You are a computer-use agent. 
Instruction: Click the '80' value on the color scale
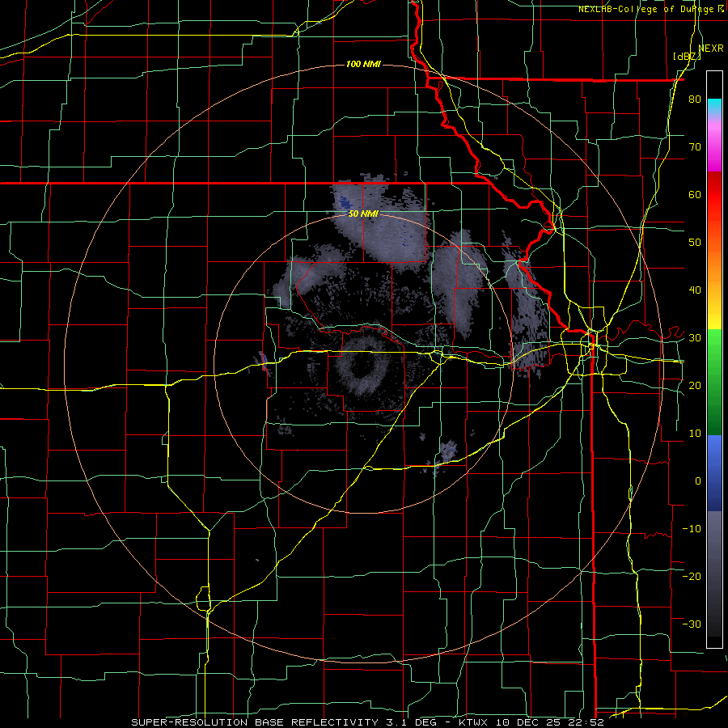point(695,99)
